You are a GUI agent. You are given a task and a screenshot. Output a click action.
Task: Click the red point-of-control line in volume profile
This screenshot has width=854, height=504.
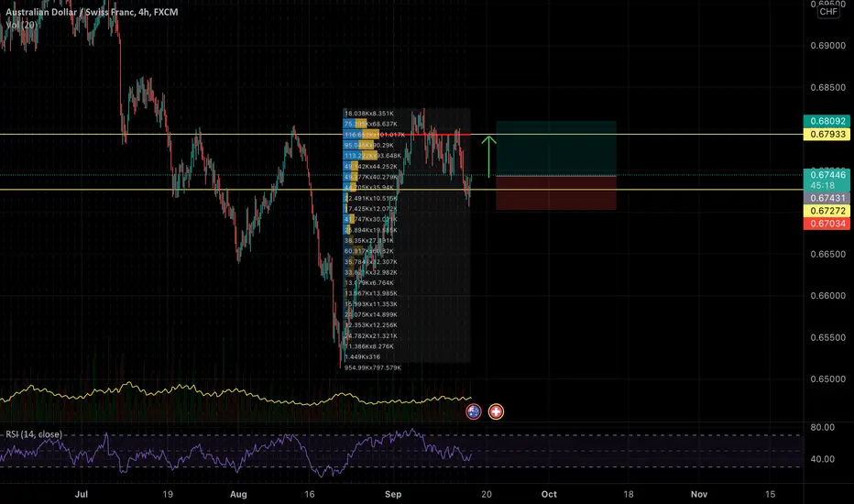click(437, 134)
